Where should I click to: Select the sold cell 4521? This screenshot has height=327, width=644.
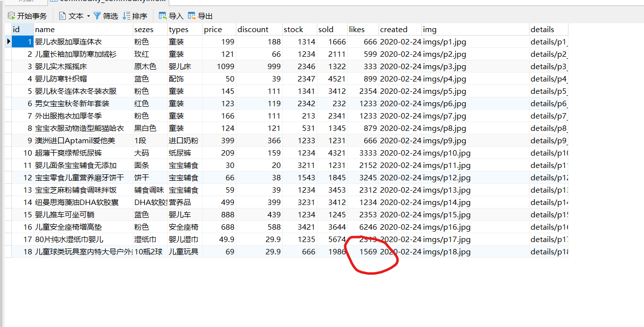[332, 79]
